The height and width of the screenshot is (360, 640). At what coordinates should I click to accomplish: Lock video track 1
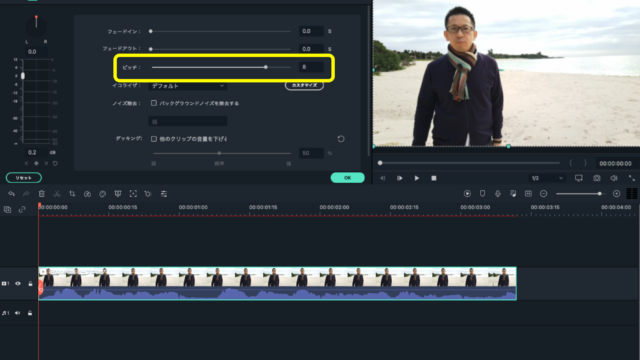tap(30, 283)
